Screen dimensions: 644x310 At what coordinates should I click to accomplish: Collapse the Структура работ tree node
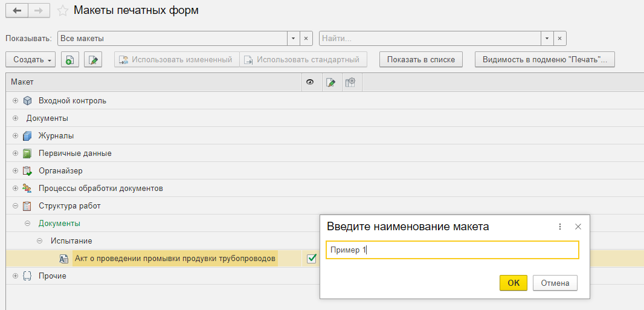coord(15,206)
